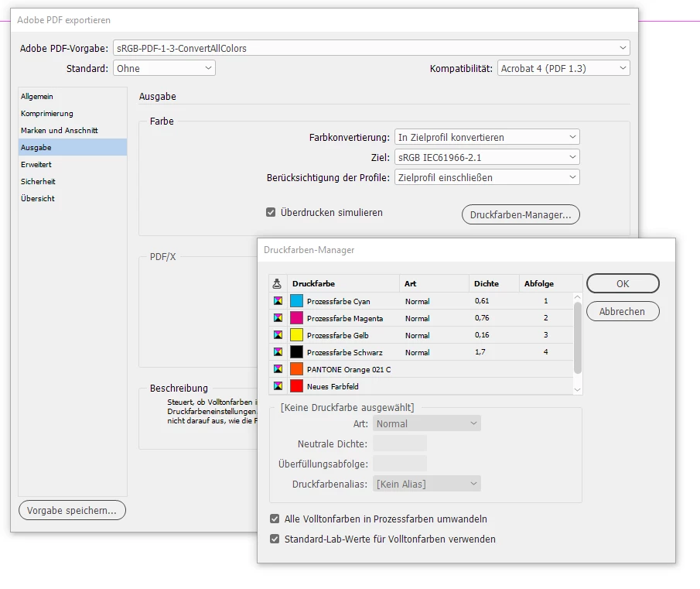The image size is (700, 589).
Task: Expand the Ziel profile dropdown
Action: 487,157
